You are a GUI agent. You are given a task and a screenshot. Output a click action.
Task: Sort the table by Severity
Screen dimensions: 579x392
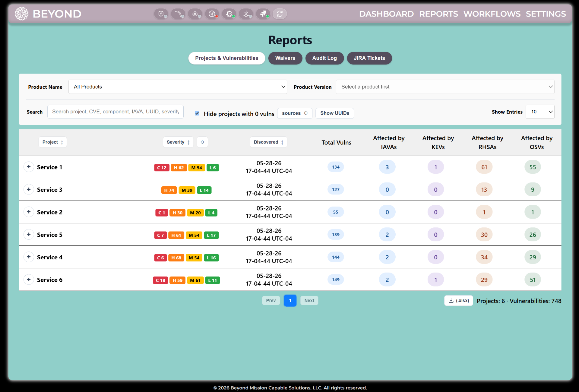(x=178, y=142)
